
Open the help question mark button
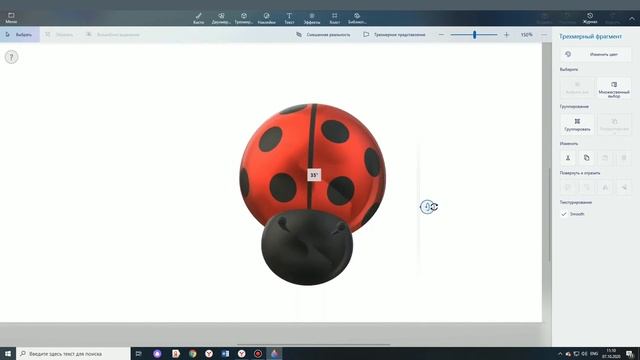[x=11, y=57]
